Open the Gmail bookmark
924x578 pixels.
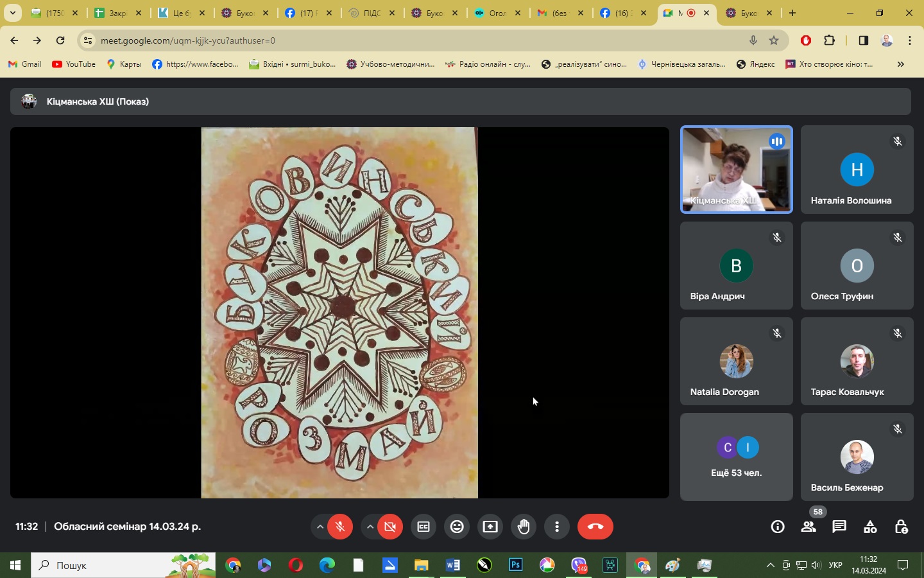[x=25, y=64]
